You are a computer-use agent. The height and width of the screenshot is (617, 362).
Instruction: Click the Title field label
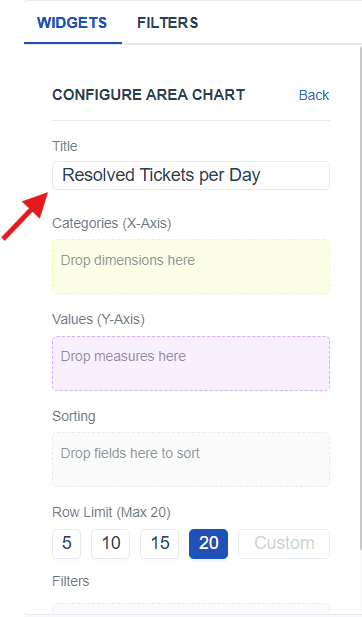(65, 146)
